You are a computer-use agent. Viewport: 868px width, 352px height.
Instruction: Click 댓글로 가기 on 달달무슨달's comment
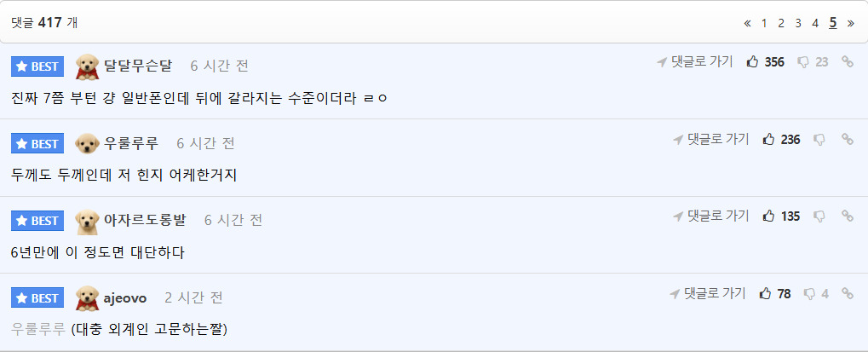point(695,62)
